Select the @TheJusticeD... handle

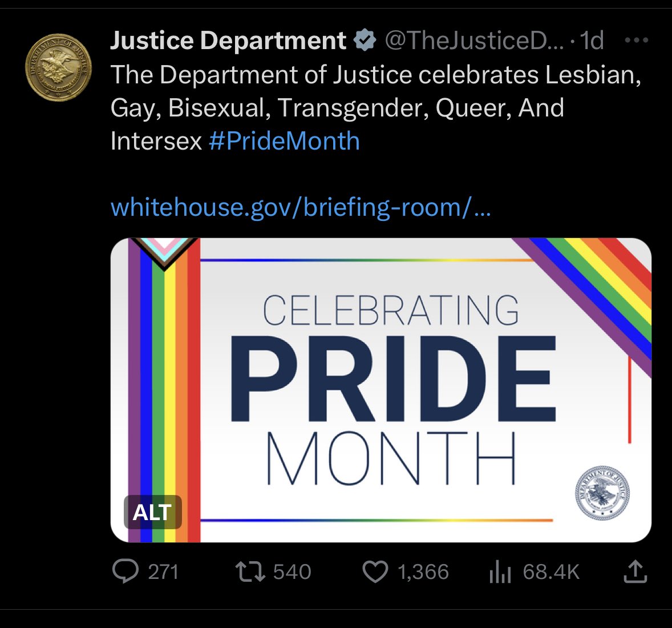(x=475, y=41)
